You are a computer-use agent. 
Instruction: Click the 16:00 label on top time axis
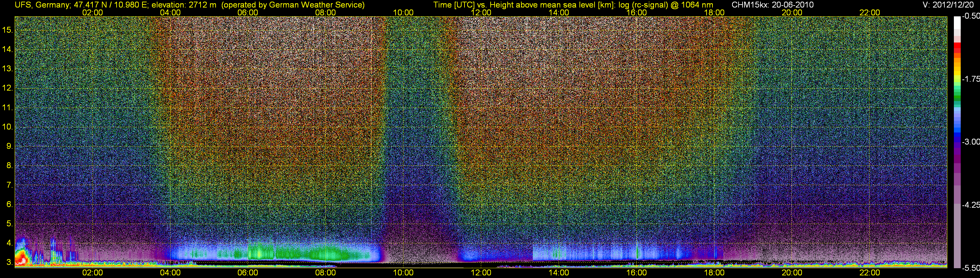point(636,12)
